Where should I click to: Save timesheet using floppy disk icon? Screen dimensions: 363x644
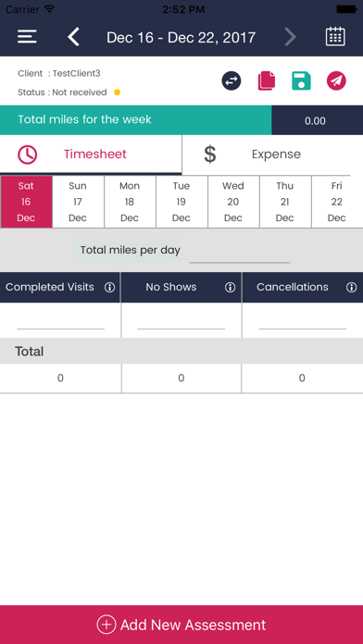[x=301, y=80]
